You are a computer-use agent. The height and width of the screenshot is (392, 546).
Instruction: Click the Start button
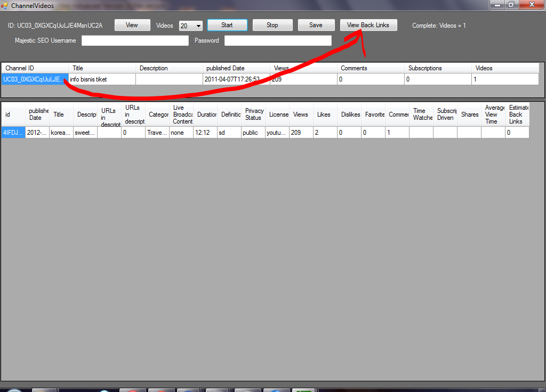(227, 25)
